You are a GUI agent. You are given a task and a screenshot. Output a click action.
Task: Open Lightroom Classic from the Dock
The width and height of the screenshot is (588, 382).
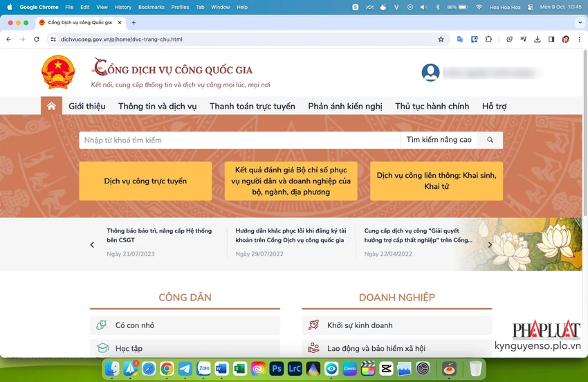point(295,368)
